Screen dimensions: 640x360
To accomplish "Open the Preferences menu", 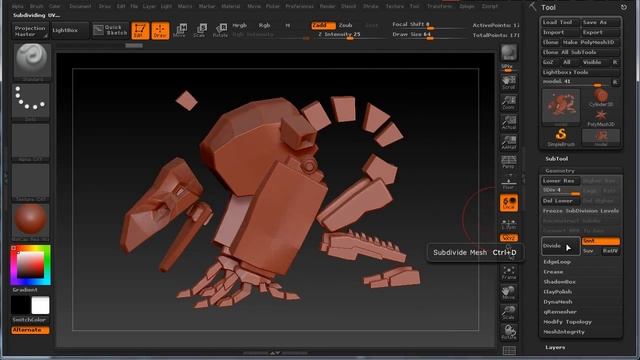I will pyautogui.click(x=299, y=7).
